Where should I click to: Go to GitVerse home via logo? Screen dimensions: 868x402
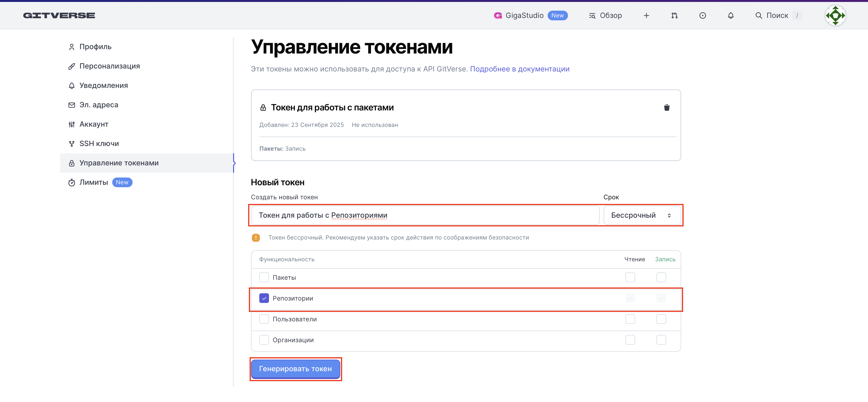pos(59,15)
